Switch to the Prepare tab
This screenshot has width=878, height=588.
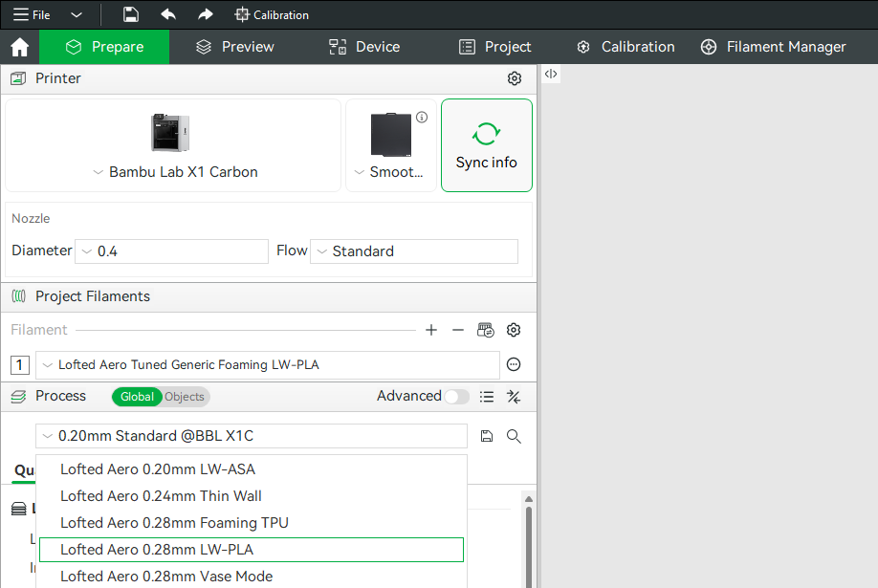(104, 47)
